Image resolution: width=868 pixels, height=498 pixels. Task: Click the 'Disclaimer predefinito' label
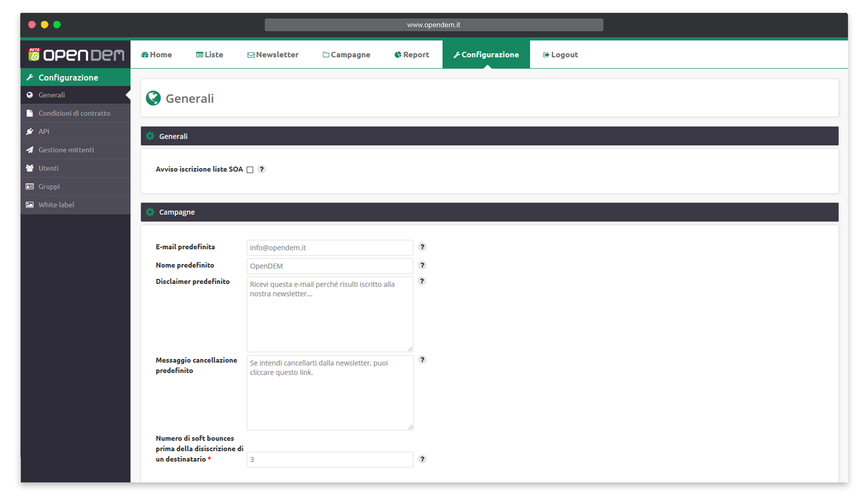tap(193, 281)
